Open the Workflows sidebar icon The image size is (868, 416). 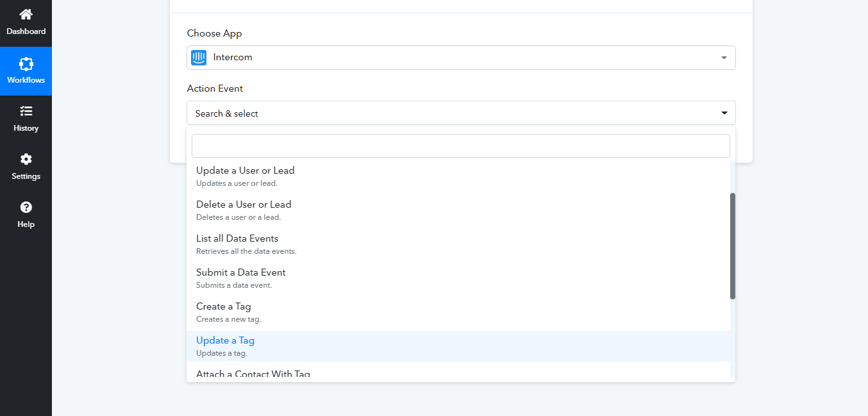pyautogui.click(x=26, y=63)
